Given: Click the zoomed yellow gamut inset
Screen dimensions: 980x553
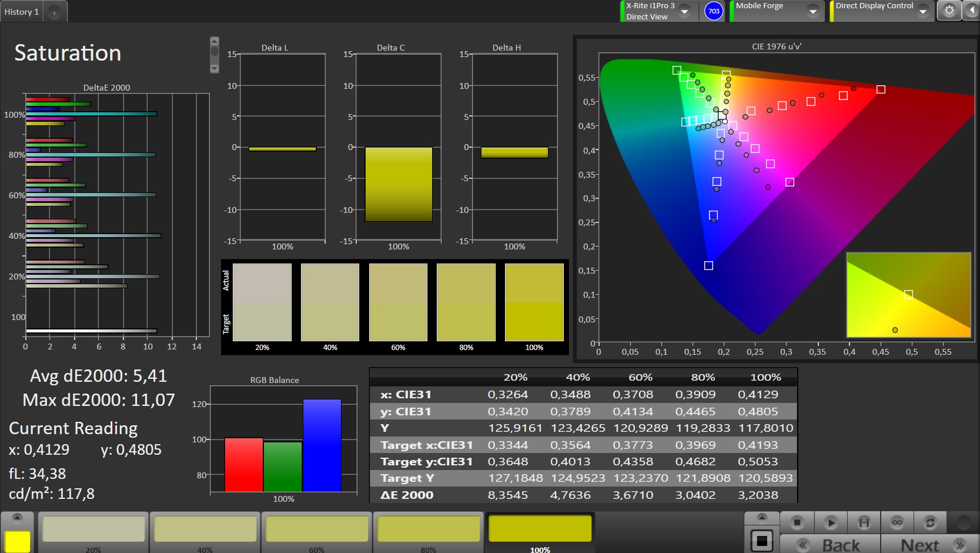Looking at the screenshot, I should click(x=908, y=295).
